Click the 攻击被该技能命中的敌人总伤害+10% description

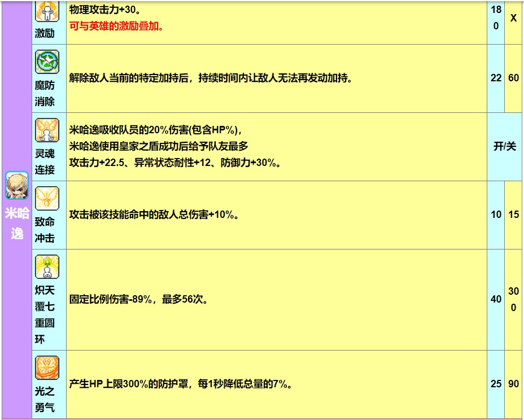tap(154, 215)
